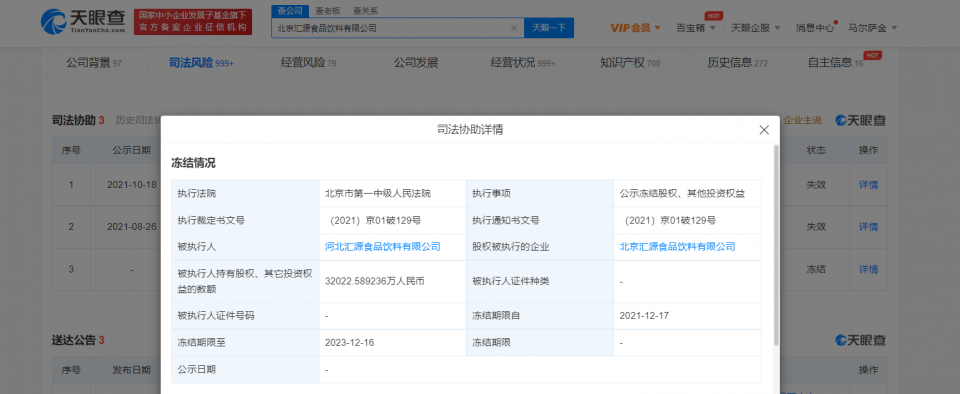Switch to the 知识产权 tab
This screenshot has width=960, height=394.
(x=630, y=63)
